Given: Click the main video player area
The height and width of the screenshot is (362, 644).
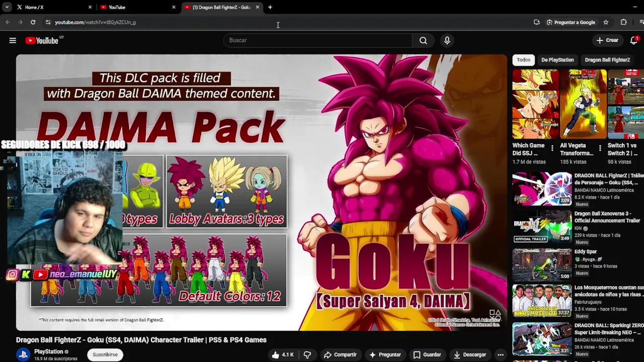Looking at the screenshot, I should coord(262,193).
